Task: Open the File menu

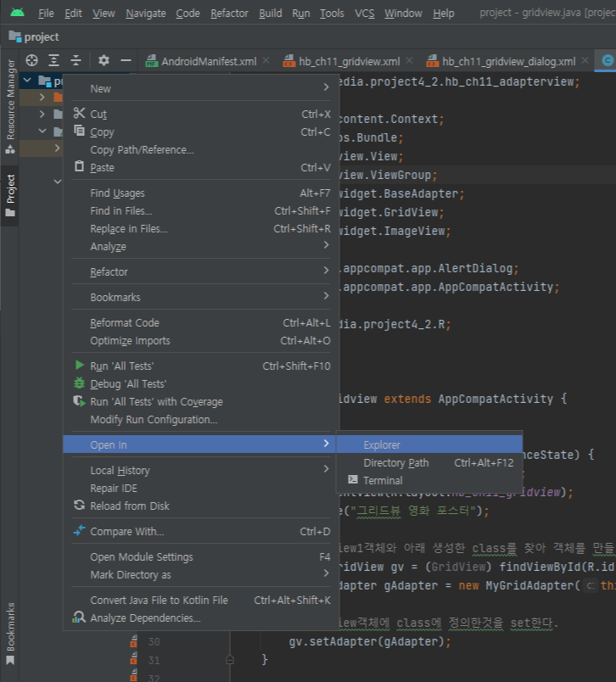Action: point(46,14)
